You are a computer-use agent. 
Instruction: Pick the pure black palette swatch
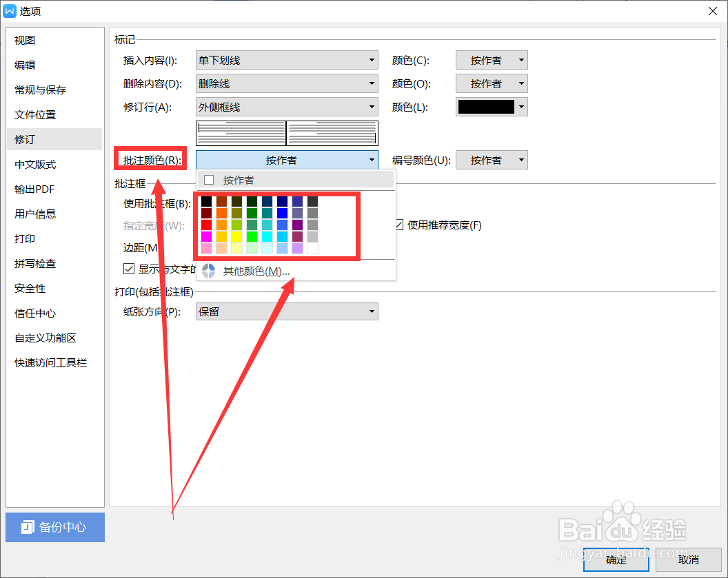click(207, 201)
